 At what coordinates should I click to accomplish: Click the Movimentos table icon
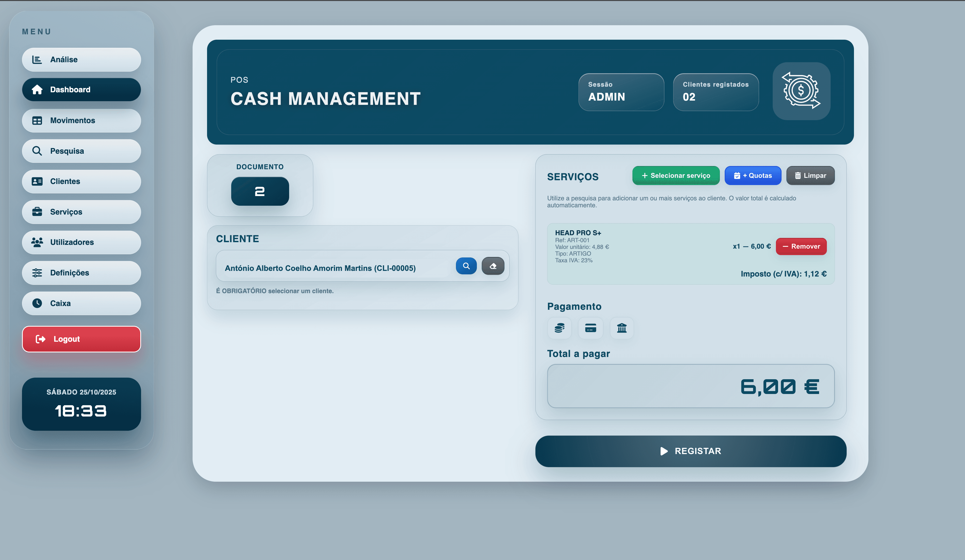[x=37, y=120]
